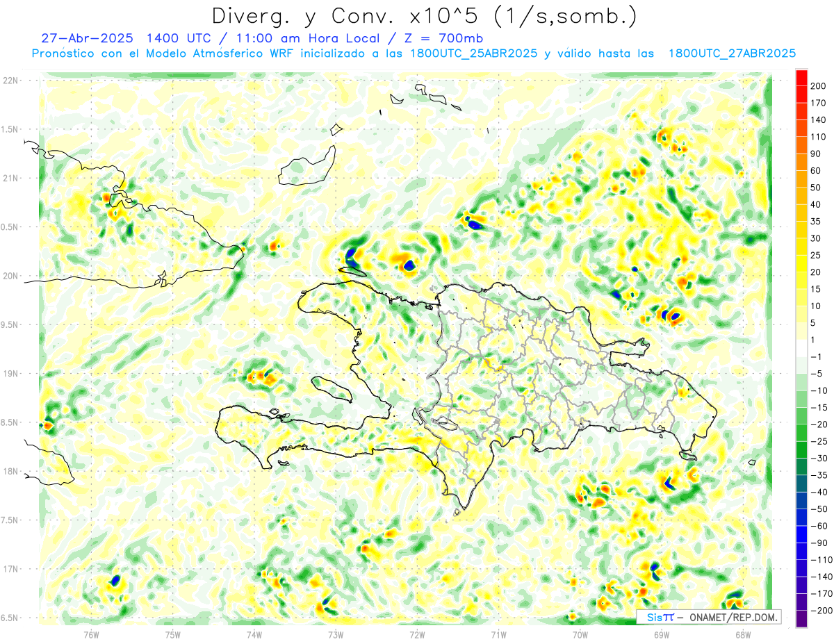Click the '75W' longitude label
Viewport: 834px width, 644px height.
(172, 635)
